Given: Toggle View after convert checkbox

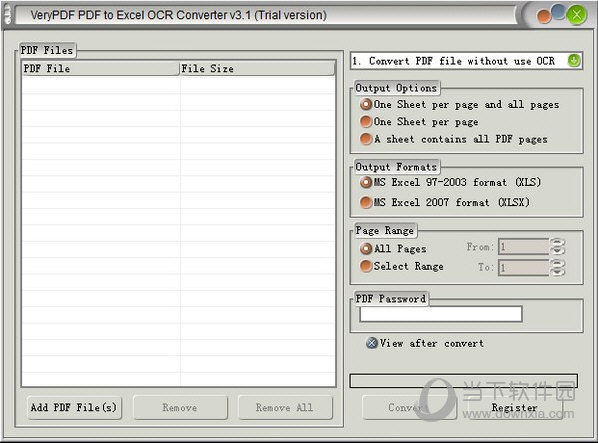Looking at the screenshot, I should click(x=371, y=343).
